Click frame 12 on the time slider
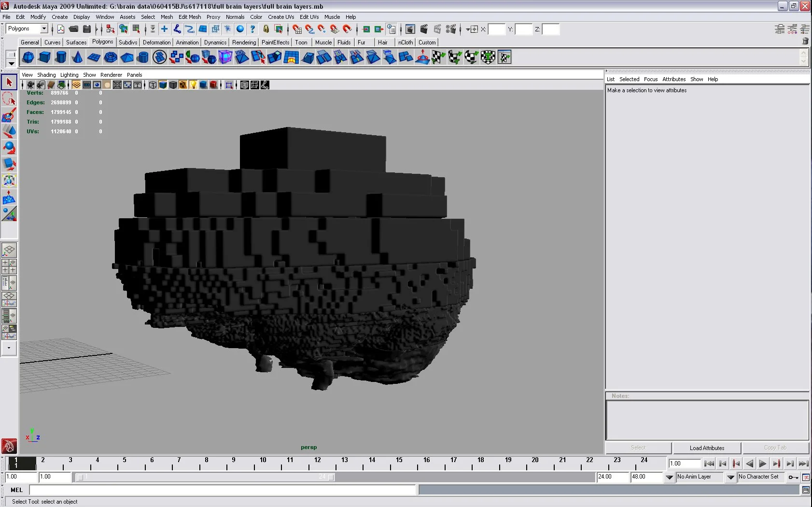812x507 pixels. pyautogui.click(x=317, y=464)
